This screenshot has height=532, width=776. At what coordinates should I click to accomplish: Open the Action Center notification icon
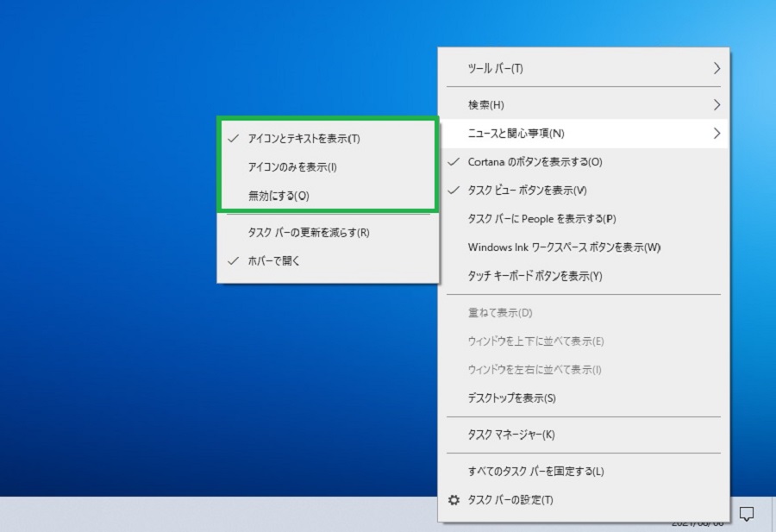coord(747,514)
